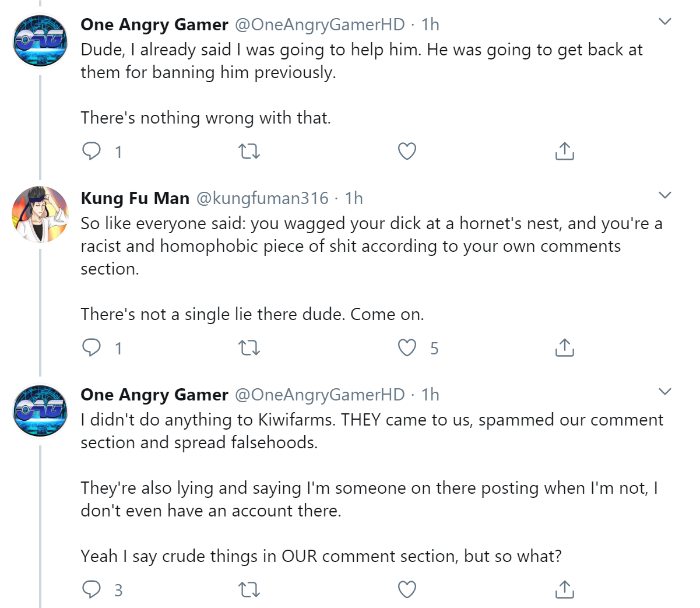Open the dropdown caret on the first tweet

[665, 22]
